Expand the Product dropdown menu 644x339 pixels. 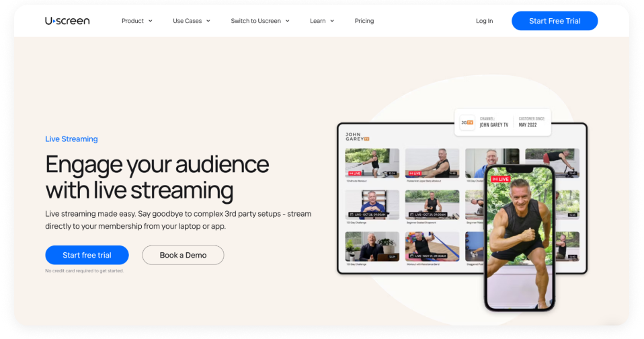[136, 21]
